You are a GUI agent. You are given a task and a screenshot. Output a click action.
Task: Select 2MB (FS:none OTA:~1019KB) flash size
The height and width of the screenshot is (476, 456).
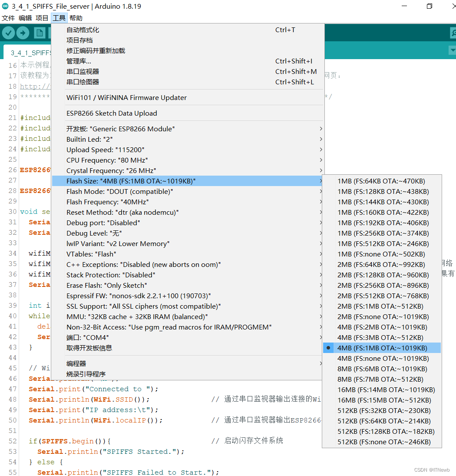pyautogui.click(x=382, y=316)
